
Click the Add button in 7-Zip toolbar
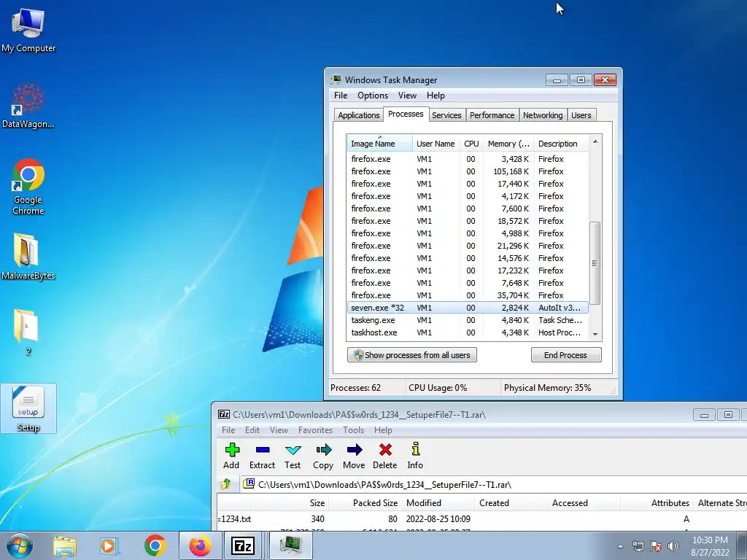tap(231, 456)
